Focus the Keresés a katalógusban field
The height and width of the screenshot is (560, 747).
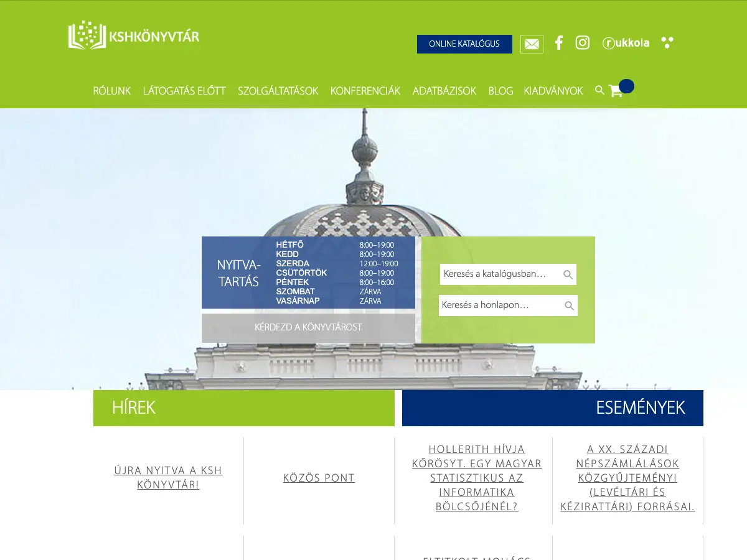508,274
